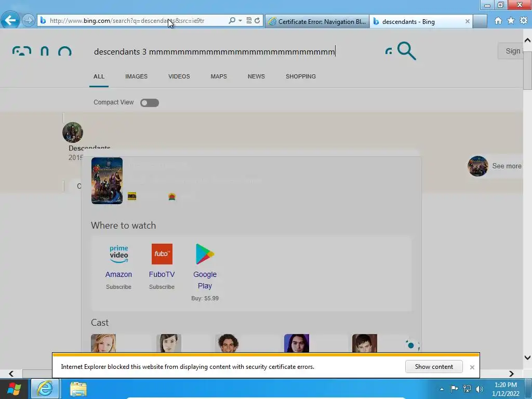This screenshot has width=532, height=399.
Task: Click the vertical scrollbar up arrow
Action: pyautogui.click(x=527, y=40)
